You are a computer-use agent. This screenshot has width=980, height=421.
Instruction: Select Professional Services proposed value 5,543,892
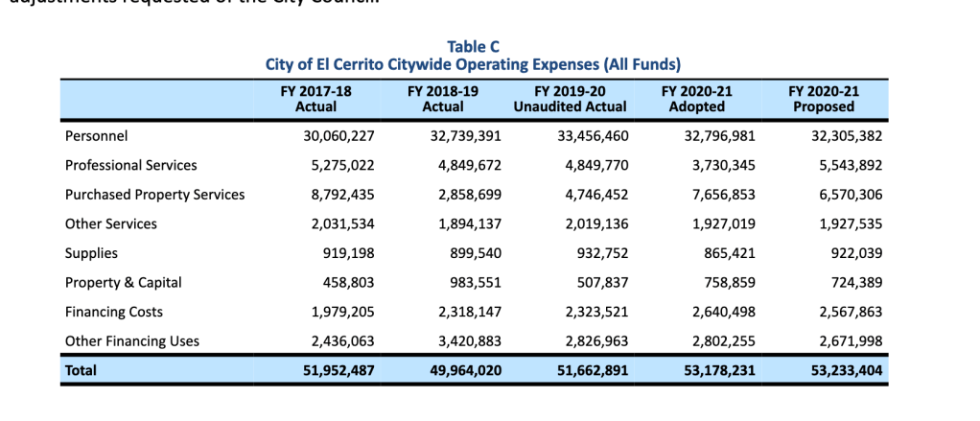pos(844,166)
